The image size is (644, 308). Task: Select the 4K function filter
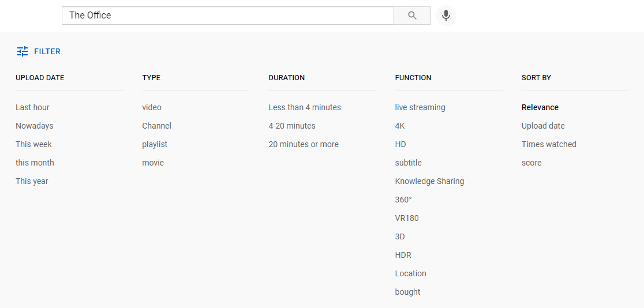[400, 126]
